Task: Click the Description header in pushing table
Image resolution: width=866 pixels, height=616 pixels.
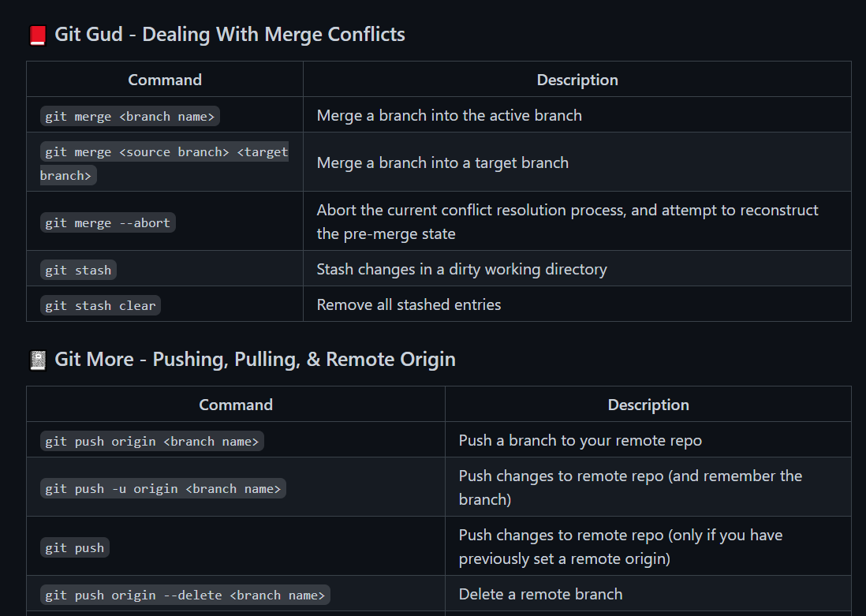Action: pyautogui.click(x=648, y=405)
